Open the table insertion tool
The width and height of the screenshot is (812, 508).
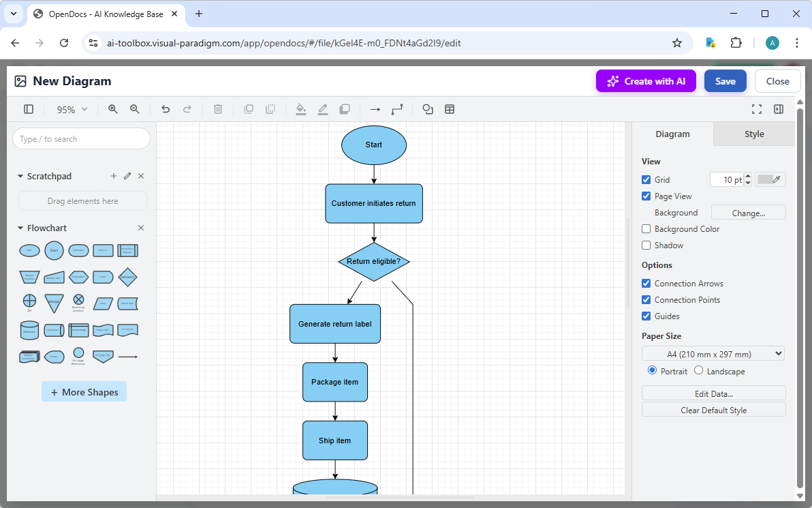point(450,109)
